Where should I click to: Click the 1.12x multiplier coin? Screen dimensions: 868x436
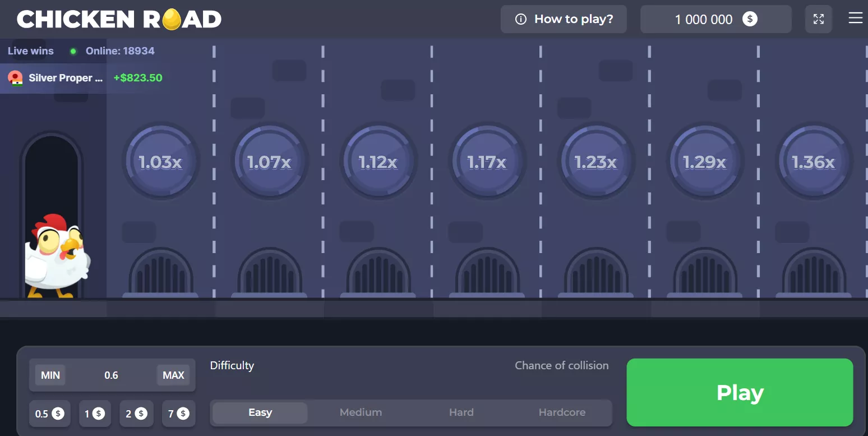378,162
